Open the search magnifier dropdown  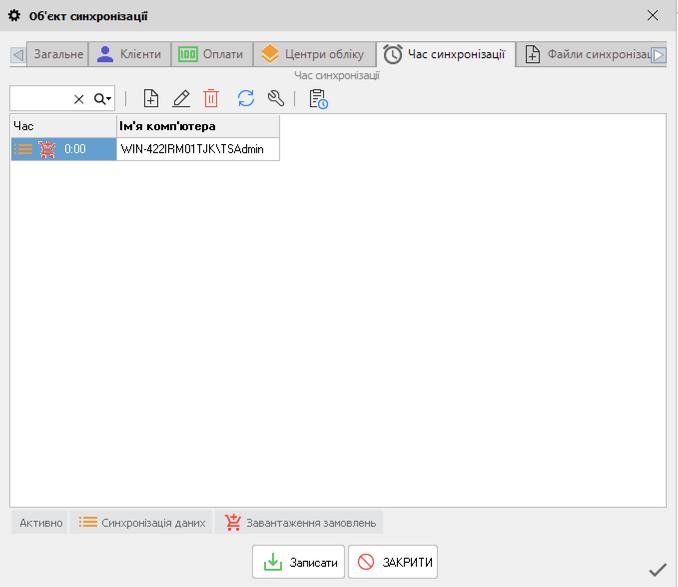point(103,99)
